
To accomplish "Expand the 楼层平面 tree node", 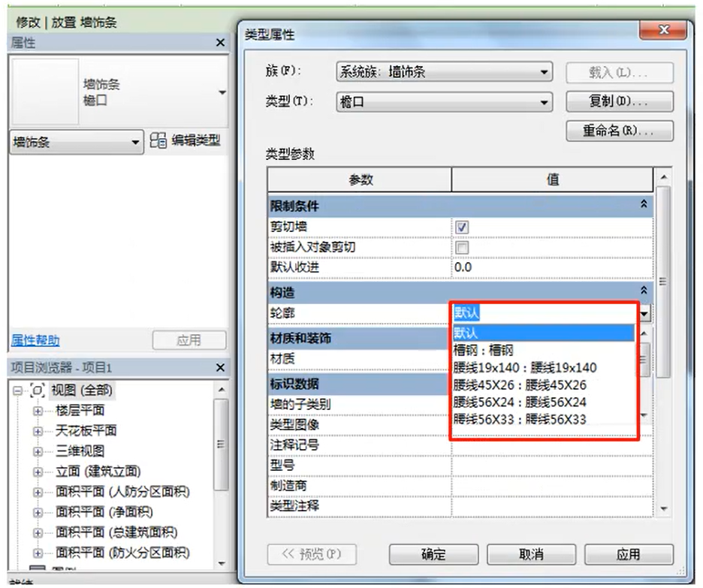I will [x=38, y=412].
